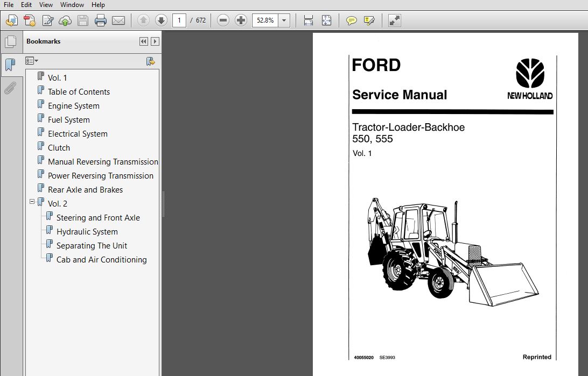Jump to Vol. 1 bookmark
Image resolution: width=588 pixels, height=376 pixels.
[x=58, y=78]
